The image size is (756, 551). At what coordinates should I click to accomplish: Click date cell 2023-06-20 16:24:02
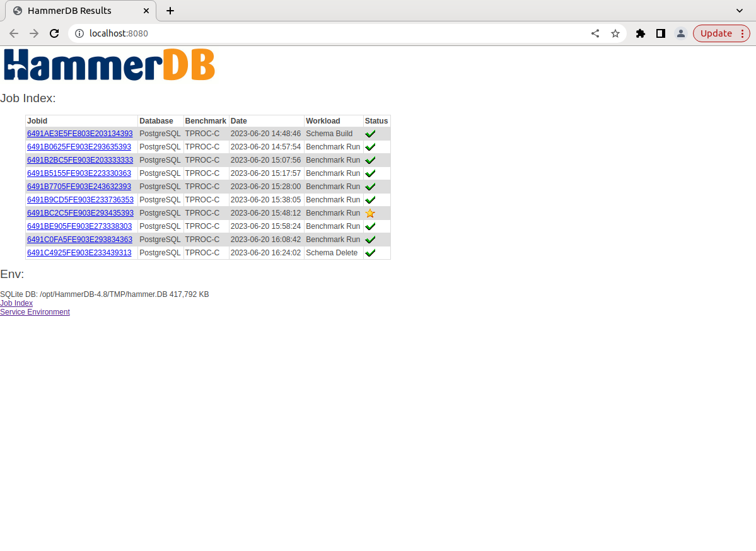tap(265, 253)
